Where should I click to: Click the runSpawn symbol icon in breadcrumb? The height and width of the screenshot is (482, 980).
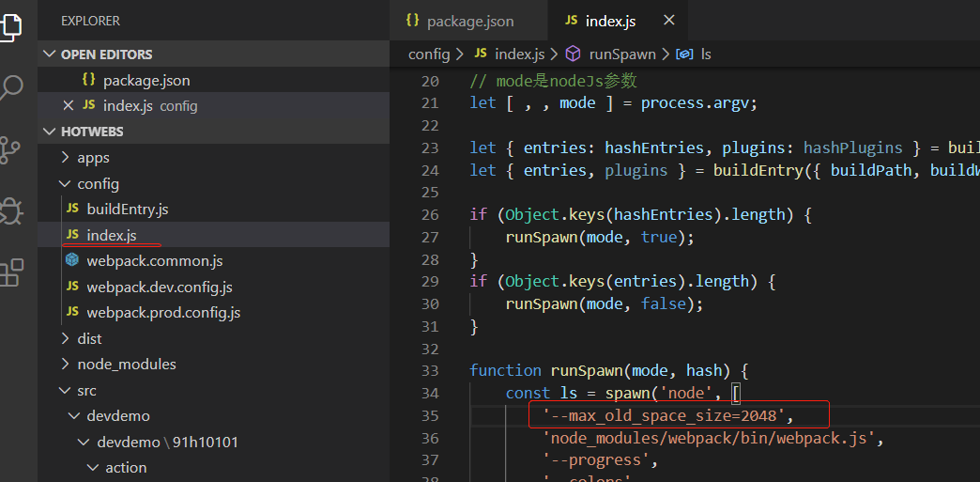(x=573, y=54)
